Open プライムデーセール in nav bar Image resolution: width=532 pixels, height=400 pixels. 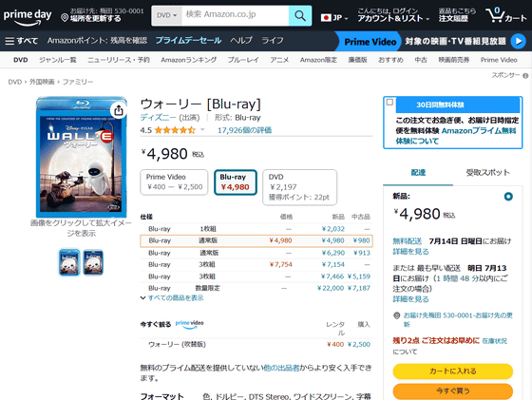[188, 41]
